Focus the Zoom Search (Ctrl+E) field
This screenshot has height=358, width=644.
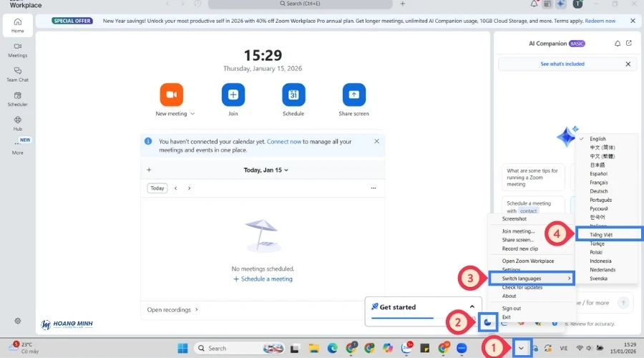coord(301,4)
